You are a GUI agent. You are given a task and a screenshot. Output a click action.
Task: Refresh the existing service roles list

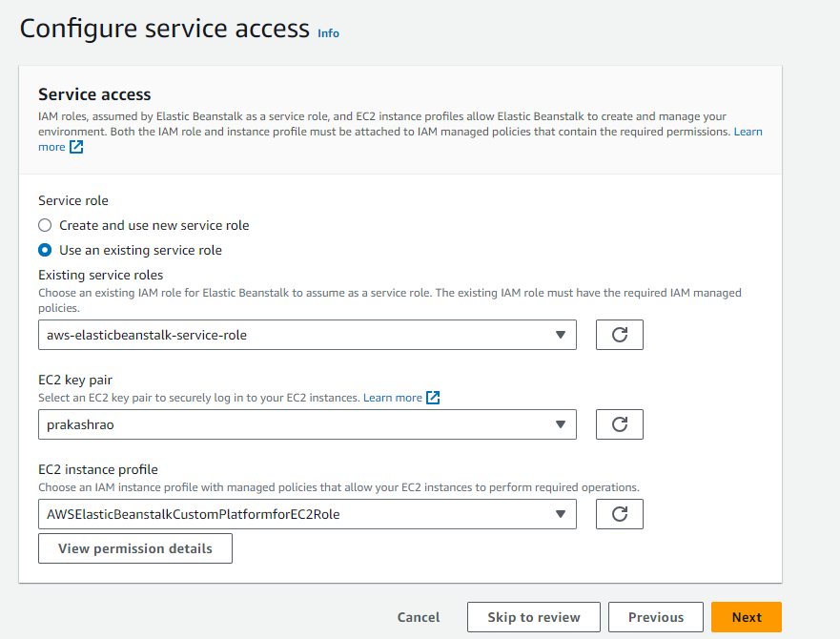pyautogui.click(x=619, y=335)
